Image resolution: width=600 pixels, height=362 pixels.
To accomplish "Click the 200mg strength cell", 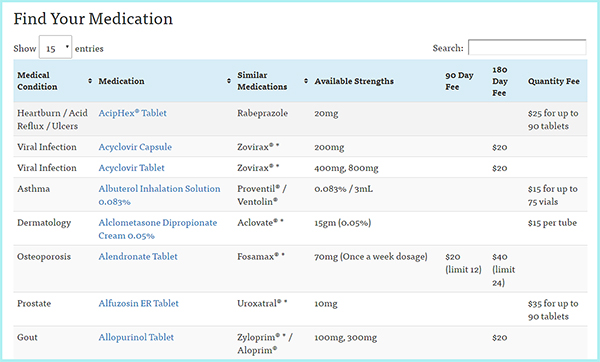I will 329,147.
